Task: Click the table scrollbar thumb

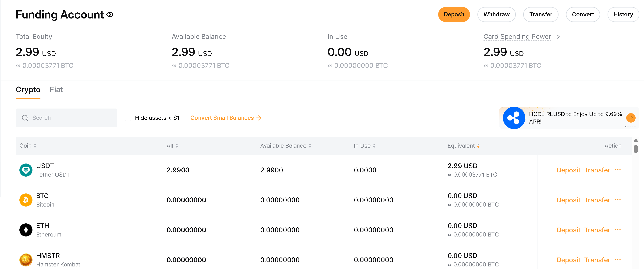Action: (636, 149)
